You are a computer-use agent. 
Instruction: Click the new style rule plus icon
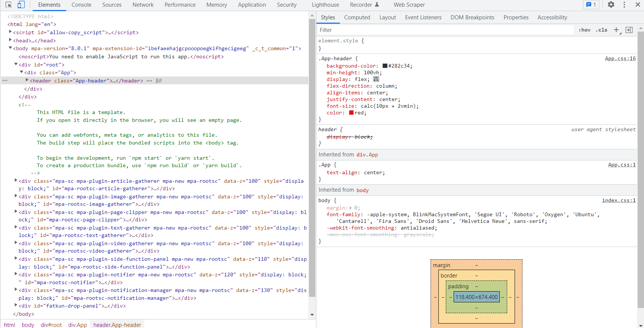(616, 30)
